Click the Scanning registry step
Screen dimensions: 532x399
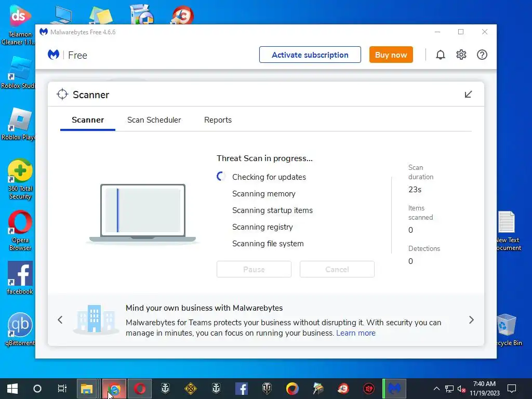(262, 227)
